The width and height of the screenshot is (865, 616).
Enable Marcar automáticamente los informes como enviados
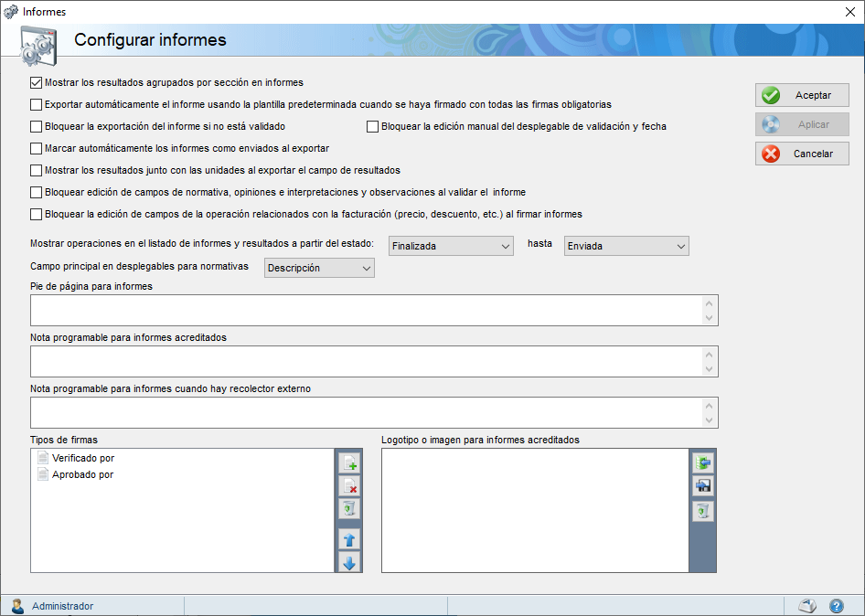[36, 148]
